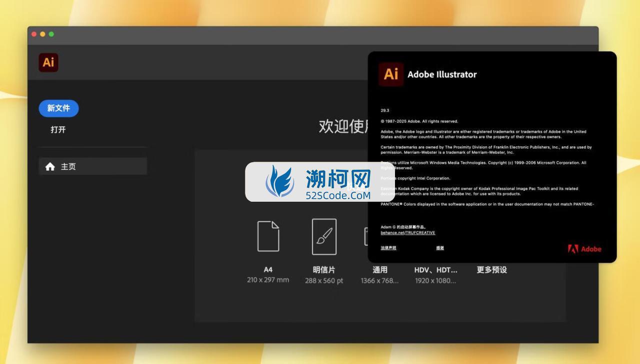Select the 明信片 brush document icon
The width and height of the screenshot is (640, 364).
click(324, 237)
